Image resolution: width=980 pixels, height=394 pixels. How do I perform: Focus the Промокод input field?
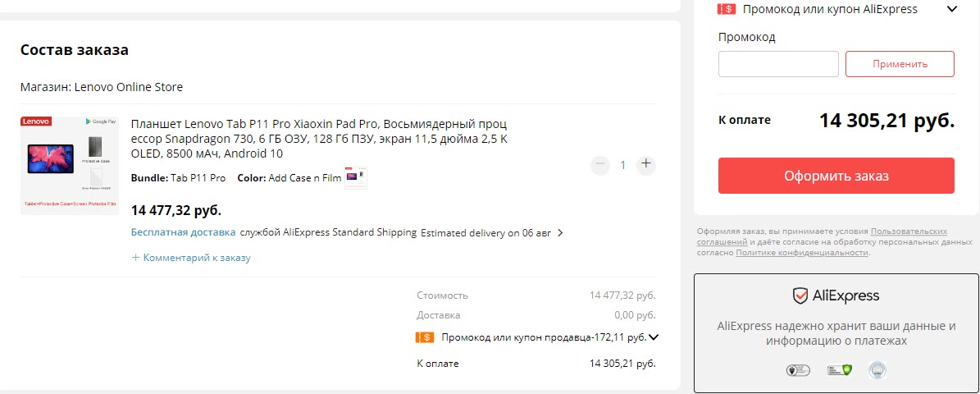click(778, 64)
